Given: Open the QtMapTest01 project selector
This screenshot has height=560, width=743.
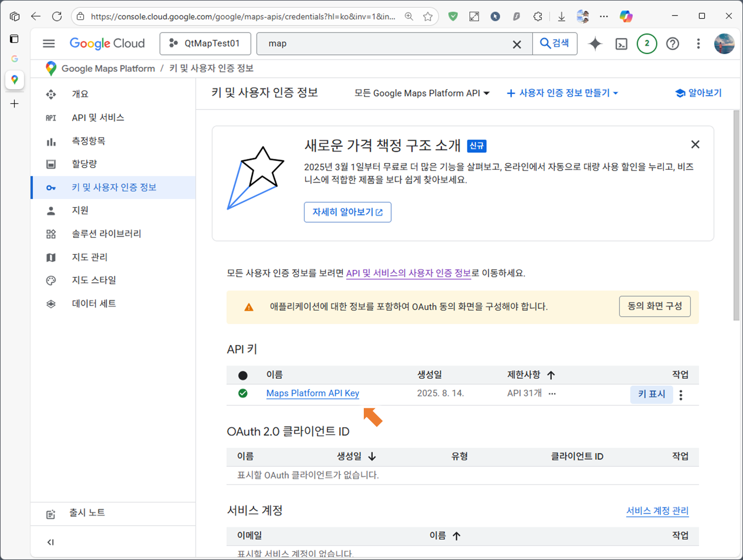Looking at the screenshot, I should click(x=205, y=44).
